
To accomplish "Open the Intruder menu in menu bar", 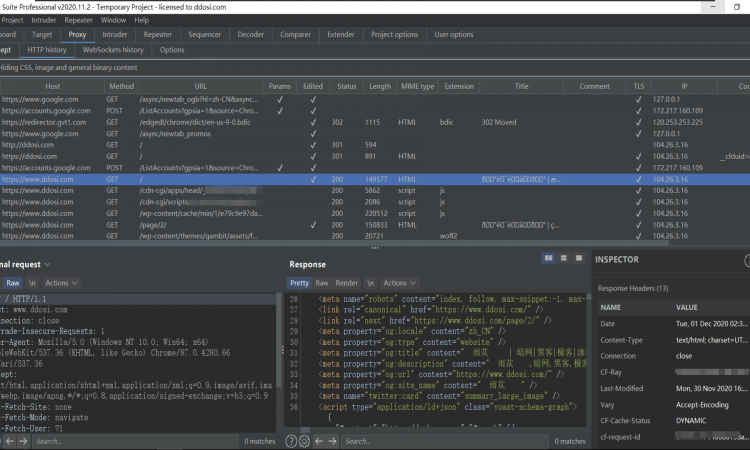I will [x=44, y=20].
